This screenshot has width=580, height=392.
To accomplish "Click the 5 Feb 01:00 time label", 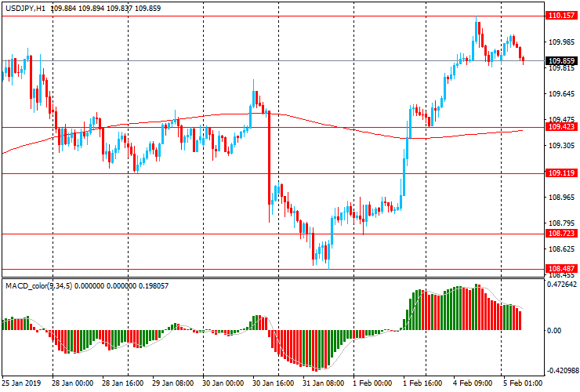I will pos(523,383).
